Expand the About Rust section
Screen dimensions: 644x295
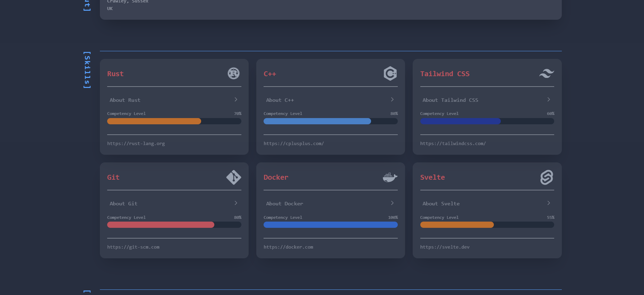[174, 100]
